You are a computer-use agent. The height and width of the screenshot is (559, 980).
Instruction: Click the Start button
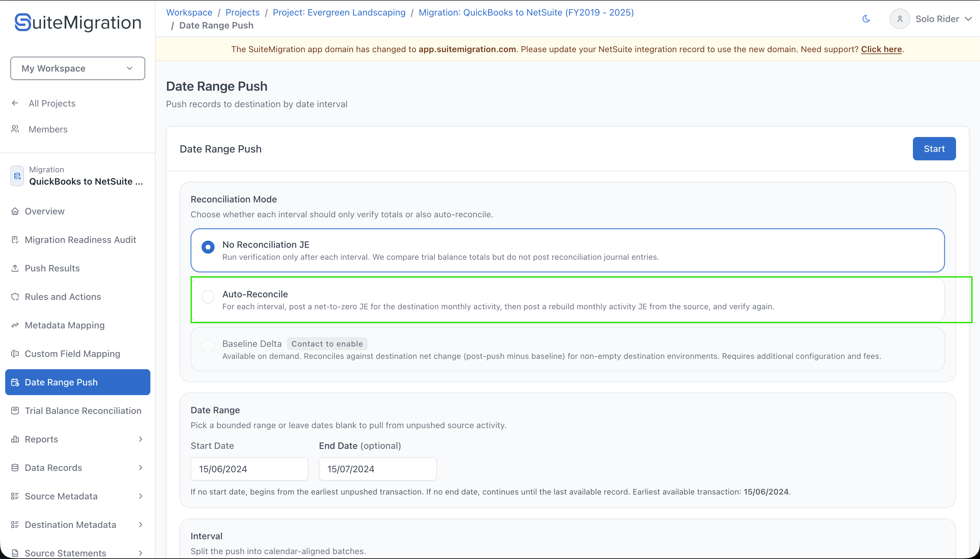934,149
